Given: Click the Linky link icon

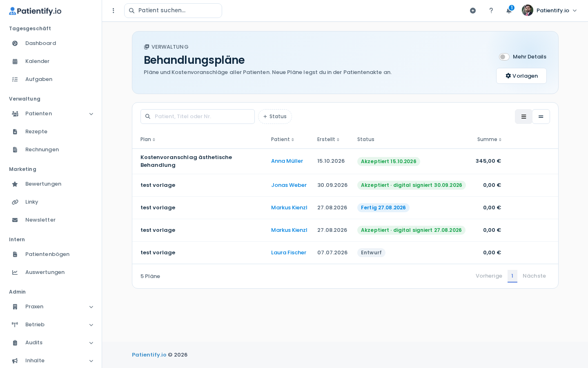Looking at the screenshot, I should point(15,202).
